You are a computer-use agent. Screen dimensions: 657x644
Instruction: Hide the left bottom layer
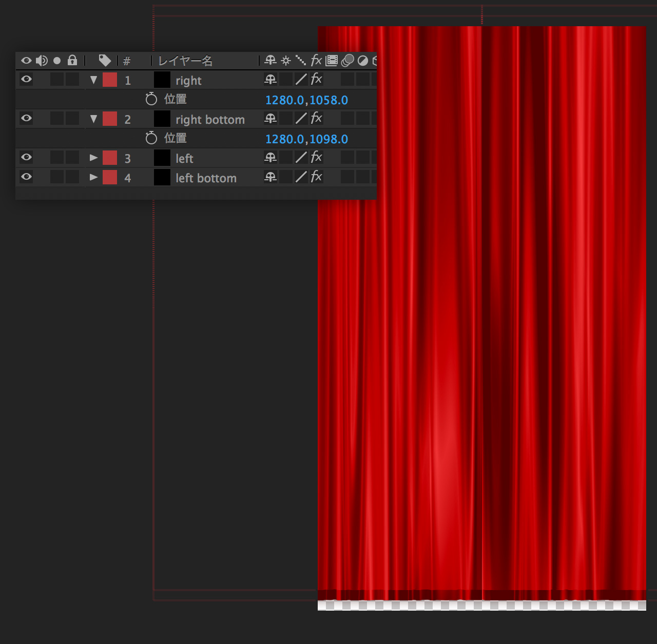click(26, 177)
